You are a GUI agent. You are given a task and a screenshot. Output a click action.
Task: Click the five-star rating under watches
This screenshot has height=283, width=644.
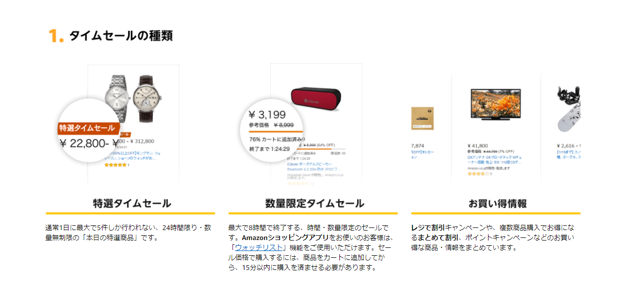tap(115, 165)
